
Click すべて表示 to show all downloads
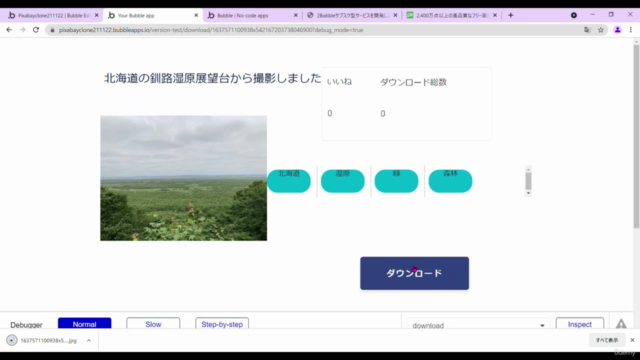coord(607,340)
